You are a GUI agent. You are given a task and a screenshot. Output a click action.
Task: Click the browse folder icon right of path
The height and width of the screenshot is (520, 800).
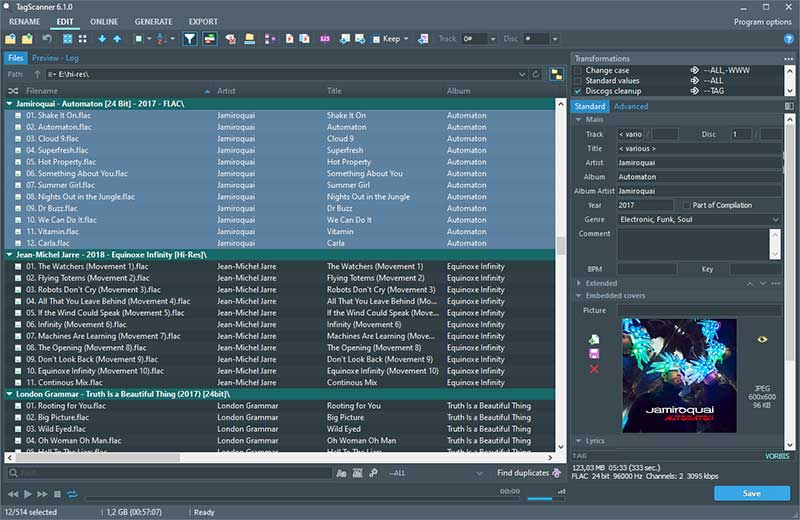click(x=555, y=74)
